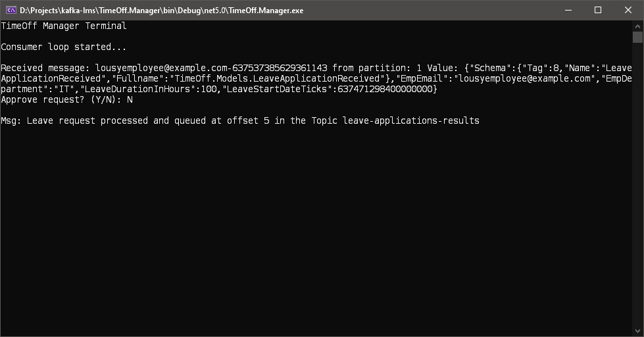Close the TimeOff.Manager.exe console window
The width and height of the screenshot is (644, 337).
628,10
